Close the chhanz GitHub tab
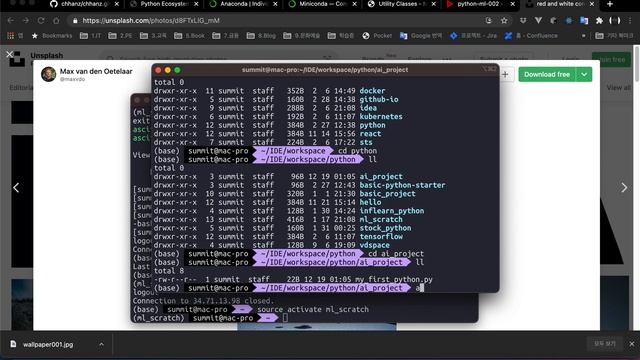 (x=117, y=4)
